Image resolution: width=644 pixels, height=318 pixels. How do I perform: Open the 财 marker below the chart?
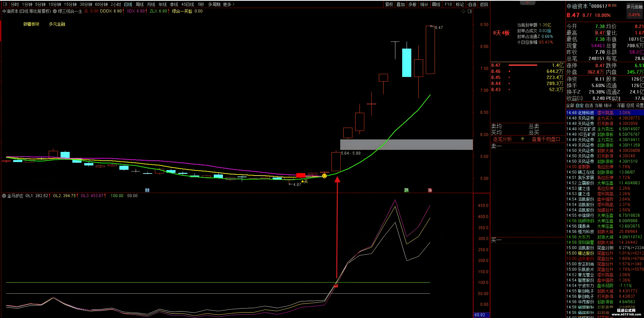[147, 190]
